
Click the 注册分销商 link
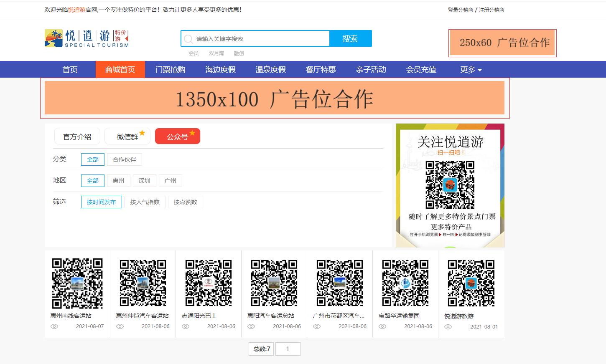point(491,10)
